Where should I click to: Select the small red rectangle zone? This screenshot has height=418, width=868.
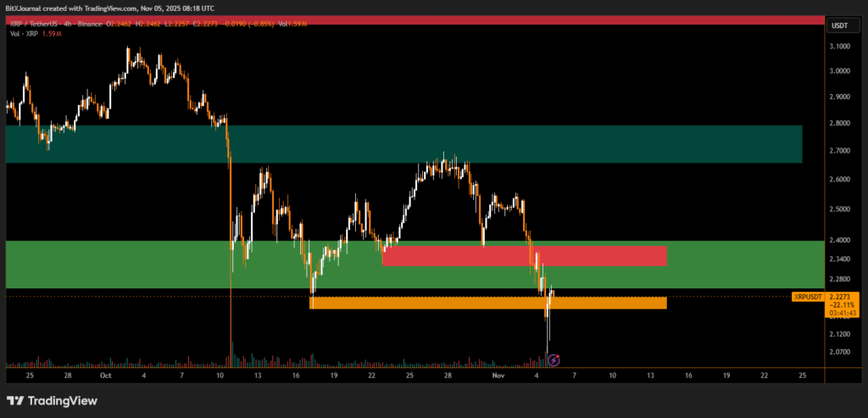click(x=524, y=256)
